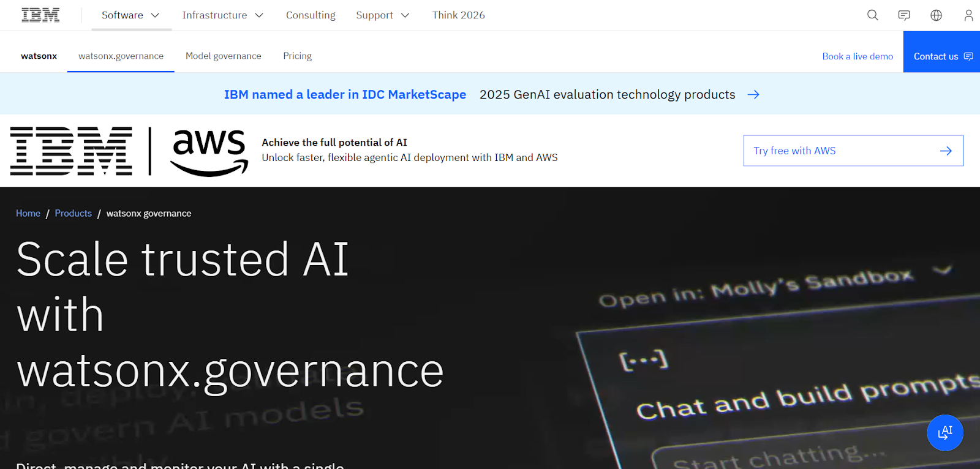Expand the Infrastructure menu chevron

pyautogui.click(x=259, y=15)
